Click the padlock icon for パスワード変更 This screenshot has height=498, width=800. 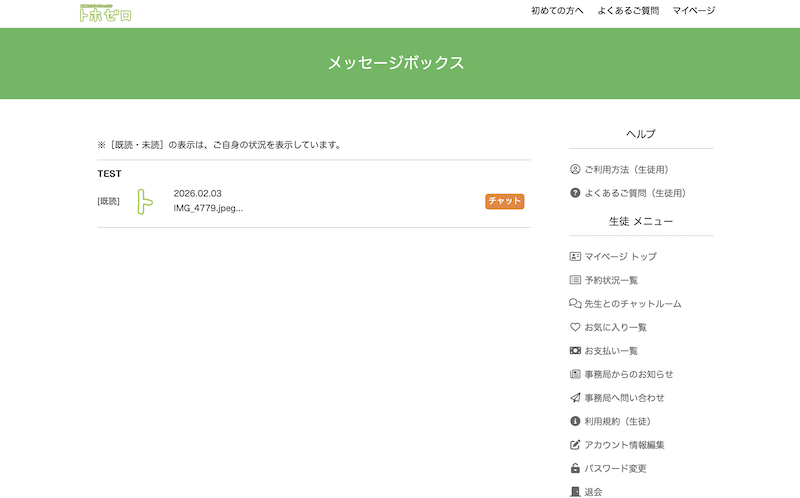pos(575,468)
